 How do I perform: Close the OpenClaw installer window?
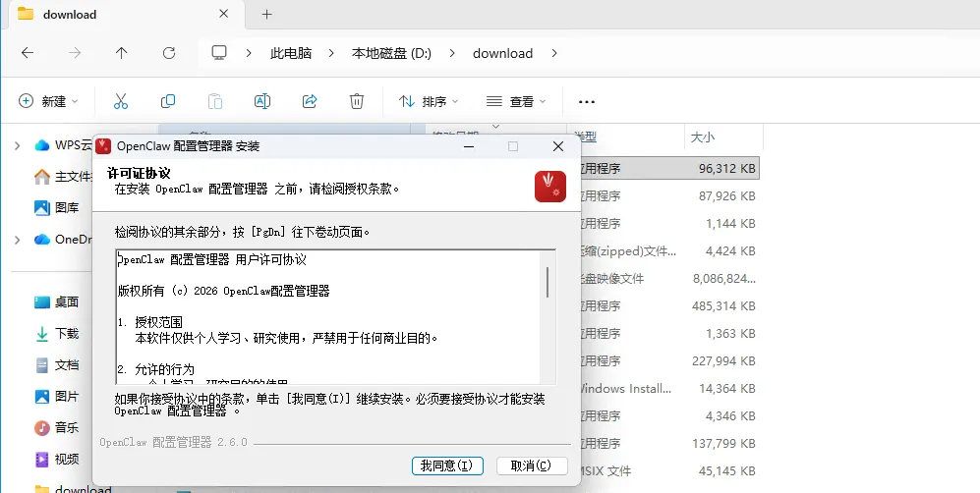click(558, 146)
